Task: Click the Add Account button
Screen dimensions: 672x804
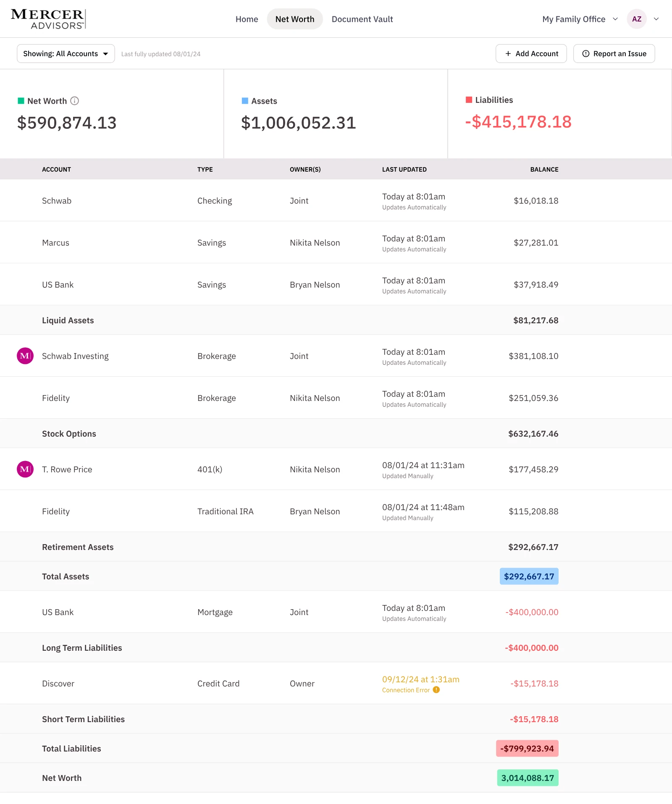Action: (531, 54)
